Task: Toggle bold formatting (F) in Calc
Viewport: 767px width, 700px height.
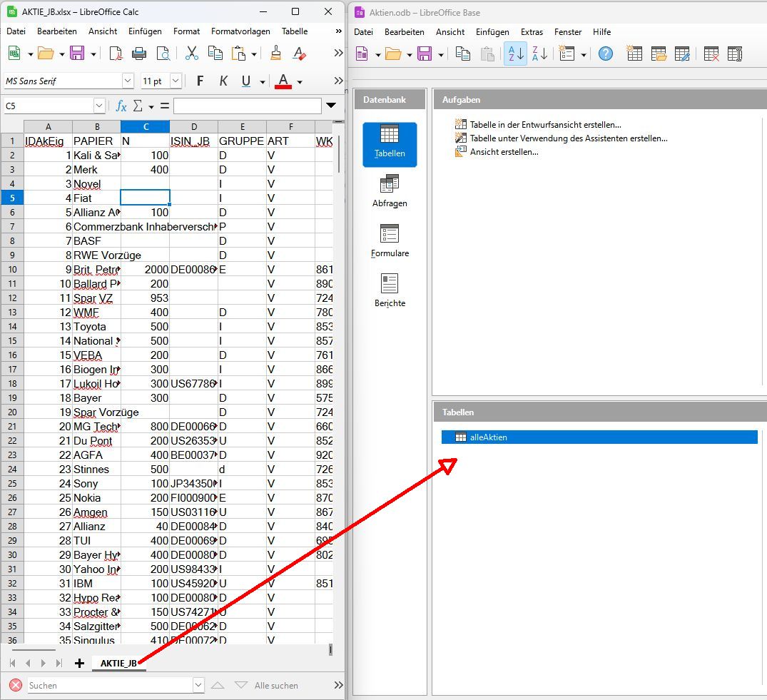Action: (200, 81)
